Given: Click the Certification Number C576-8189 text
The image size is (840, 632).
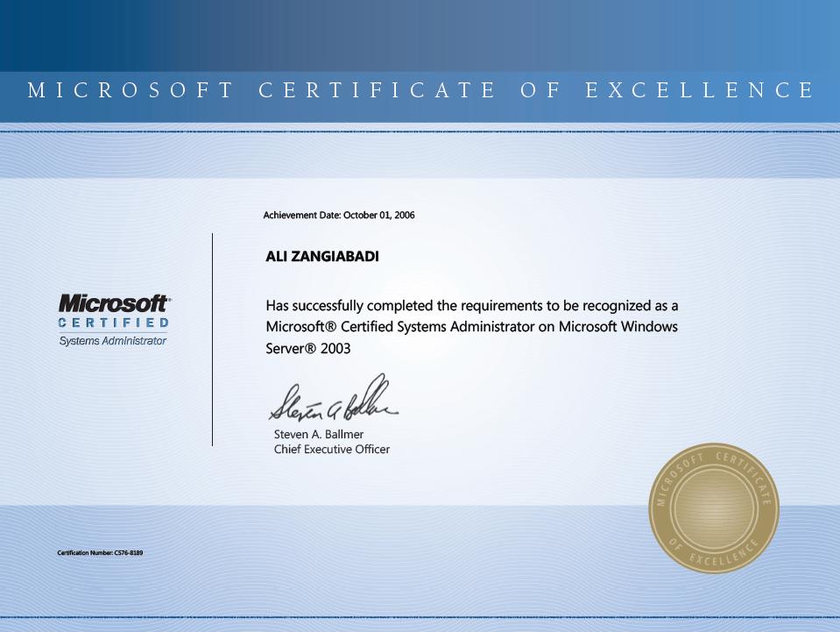Looking at the screenshot, I should tap(100, 552).
